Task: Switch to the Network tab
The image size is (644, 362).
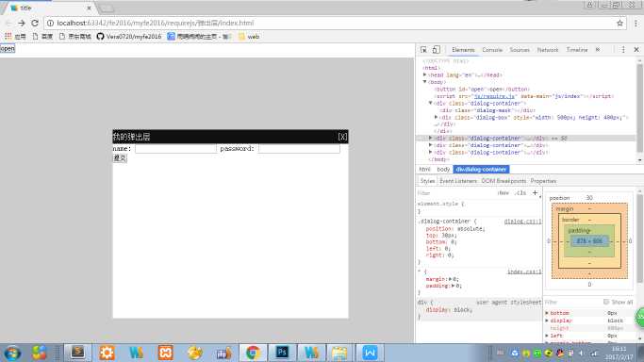Action: pyautogui.click(x=548, y=50)
